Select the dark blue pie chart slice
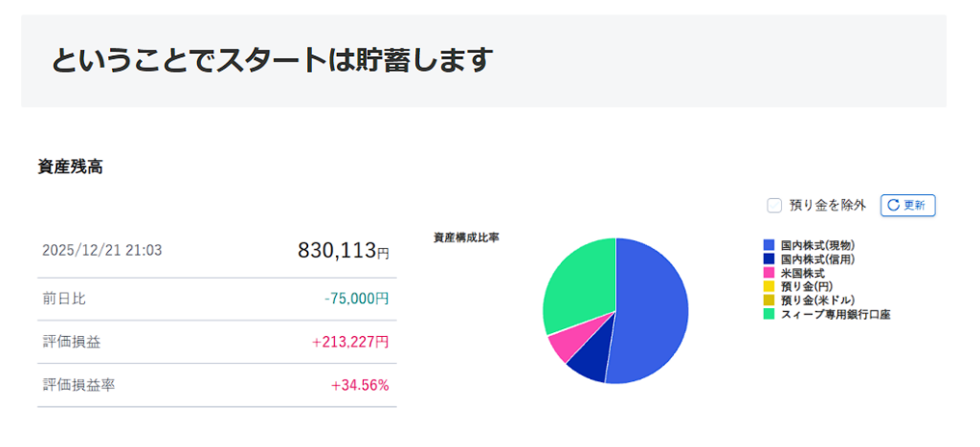Screen dimensions: 980x447 588,362
